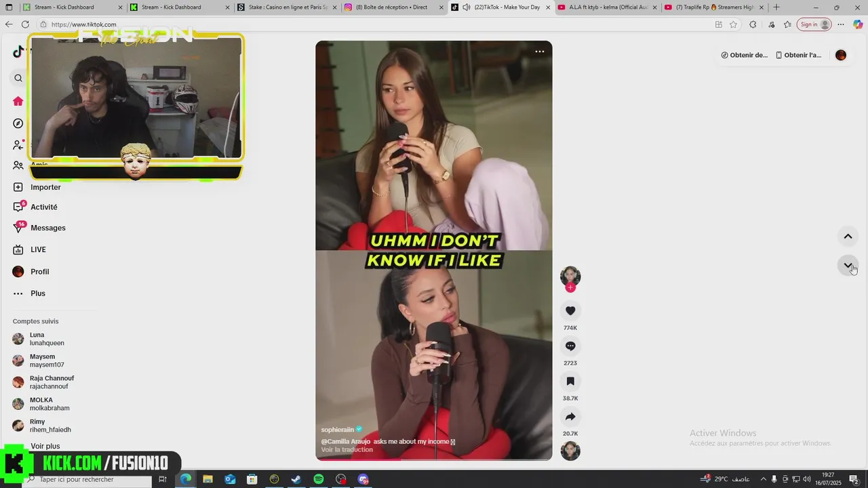The width and height of the screenshot is (868, 488).
Task: Go to next video down arrow
Action: point(848,265)
